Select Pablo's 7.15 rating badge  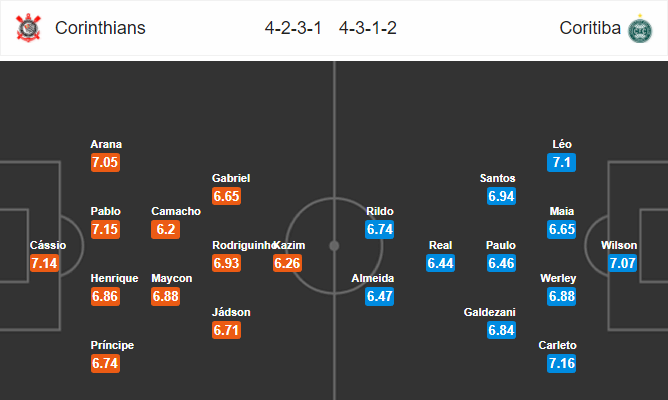105,230
